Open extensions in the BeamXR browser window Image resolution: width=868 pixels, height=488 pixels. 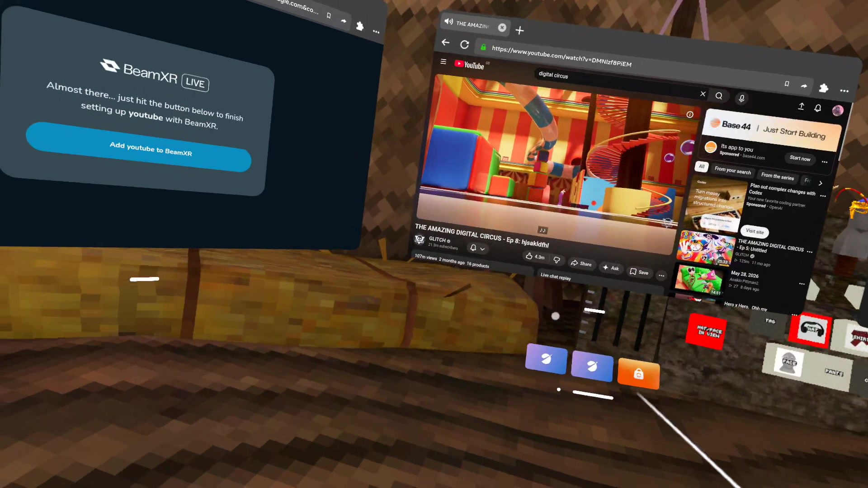[x=360, y=26]
